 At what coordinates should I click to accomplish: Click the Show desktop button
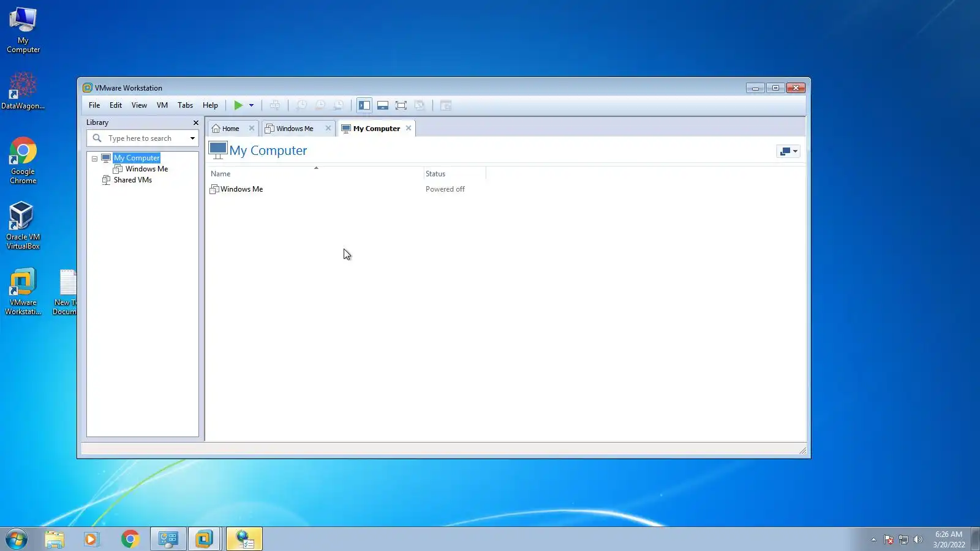976,539
